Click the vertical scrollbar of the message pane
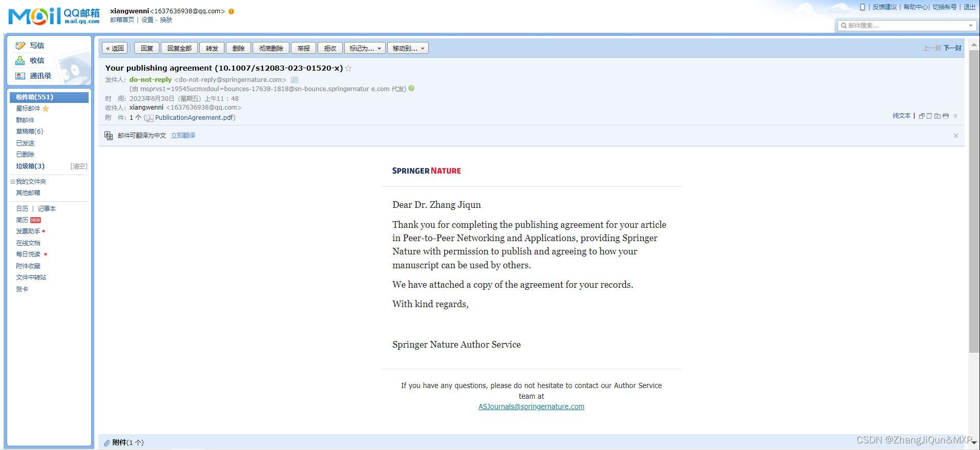The width and height of the screenshot is (980, 450). pyautogui.click(x=974, y=201)
